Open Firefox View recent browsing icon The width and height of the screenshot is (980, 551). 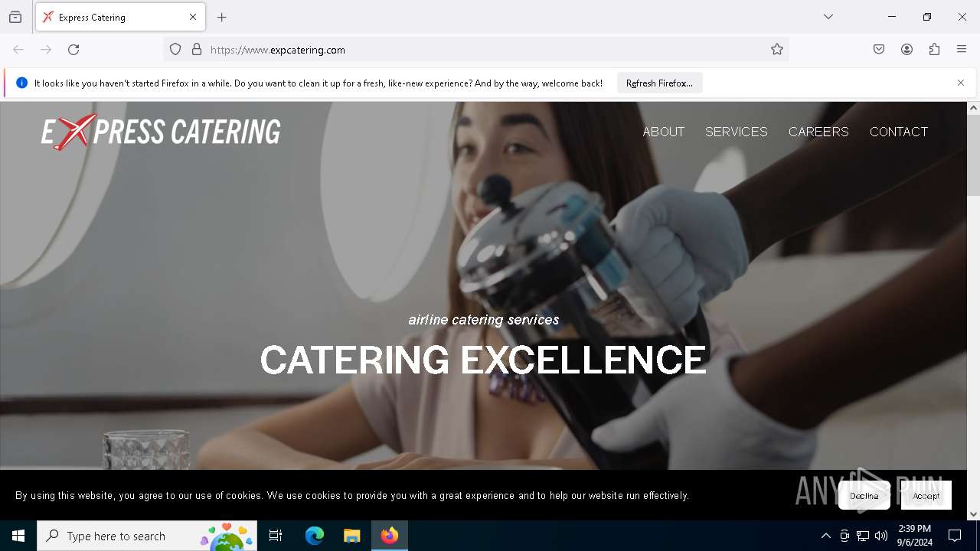tap(15, 17)
